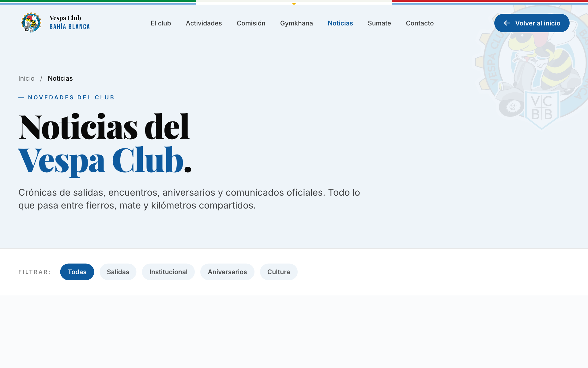Click the active Noticias nav item
The width and height of the screenshot is (588, 368).
coord(340,23)
